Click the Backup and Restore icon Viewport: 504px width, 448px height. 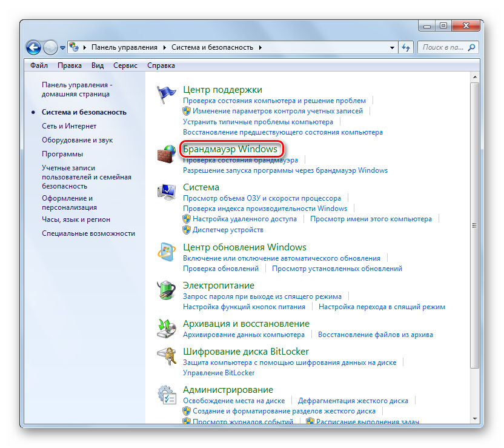[166, 329]
